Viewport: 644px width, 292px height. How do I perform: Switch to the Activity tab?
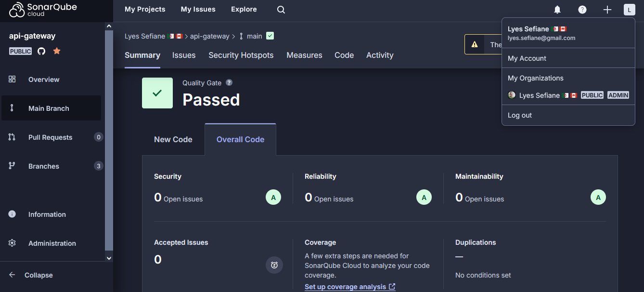(380, 55)
